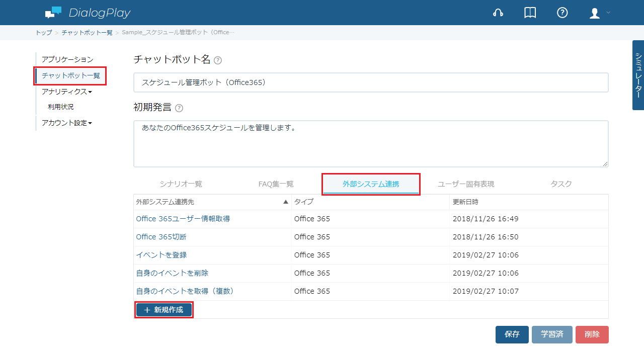
Task: Click the 学習済 button
Action: (552, 334)
